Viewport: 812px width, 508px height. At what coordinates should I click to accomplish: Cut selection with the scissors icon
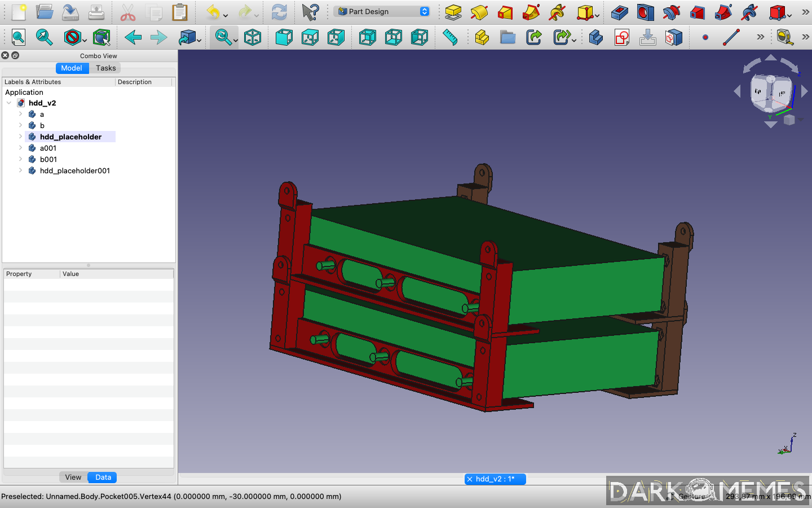[128, 12]
